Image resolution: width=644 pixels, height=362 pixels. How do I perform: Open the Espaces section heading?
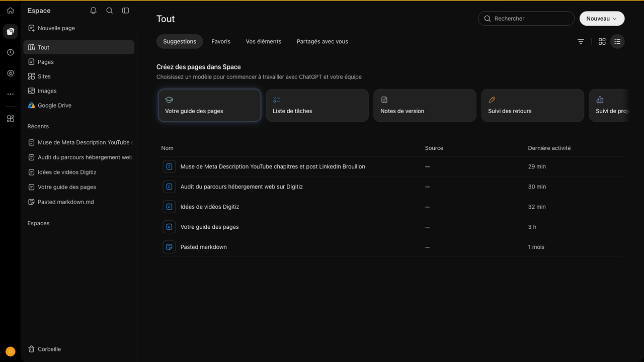coord(39,223)
